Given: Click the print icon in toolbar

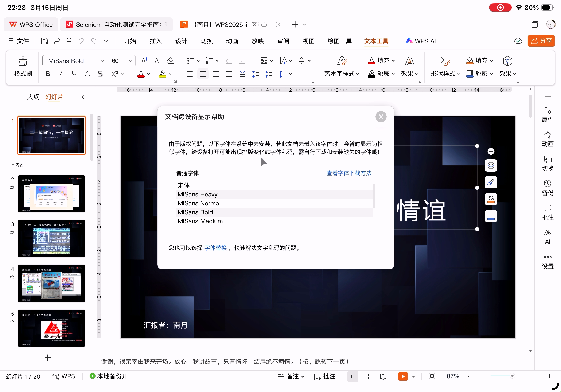Looking at the screenshot, I should coord(69,41).
